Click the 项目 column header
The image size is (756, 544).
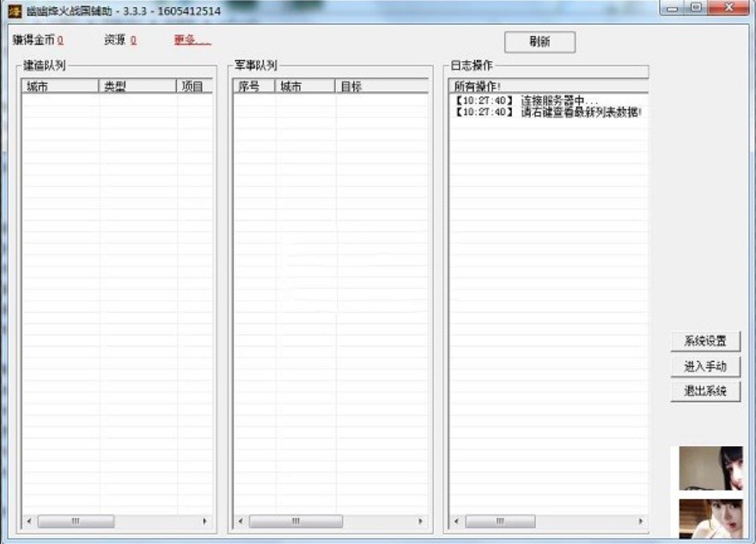tap(192, 85)
